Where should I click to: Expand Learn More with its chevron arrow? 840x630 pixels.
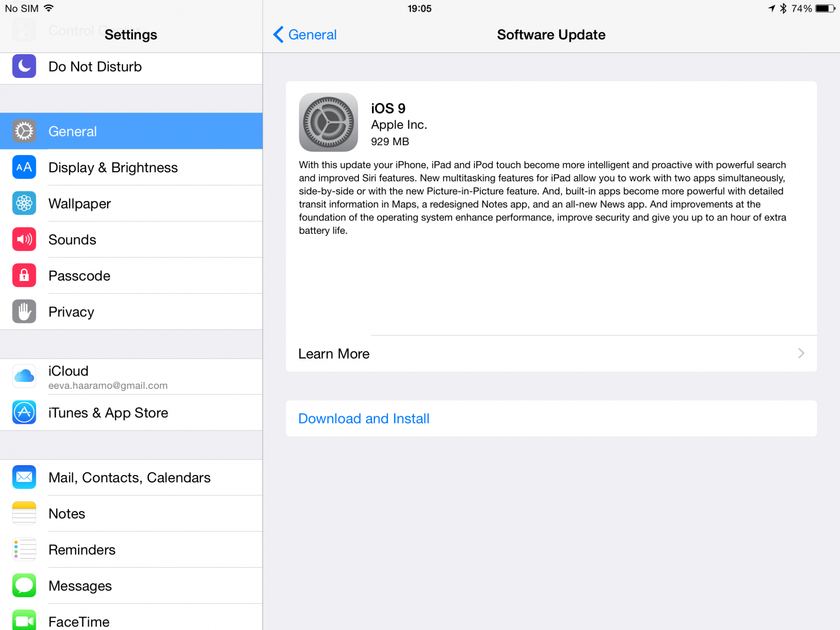(801, 353)
